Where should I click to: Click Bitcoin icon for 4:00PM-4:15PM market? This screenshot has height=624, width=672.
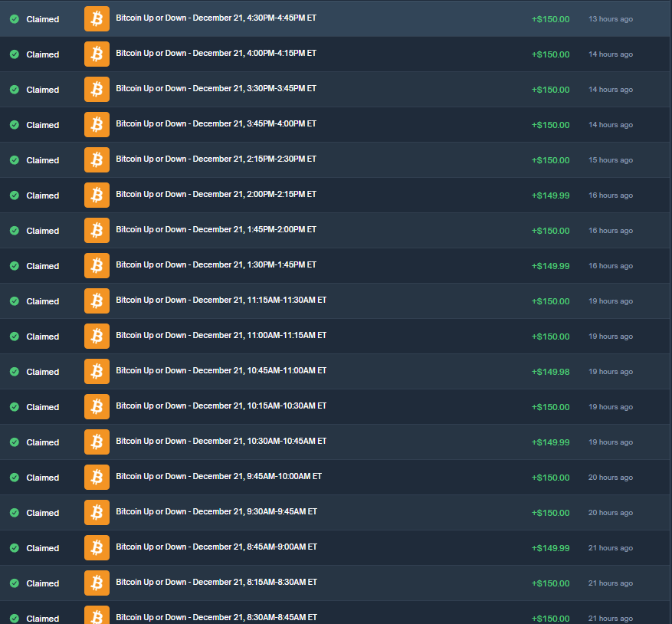97,54
